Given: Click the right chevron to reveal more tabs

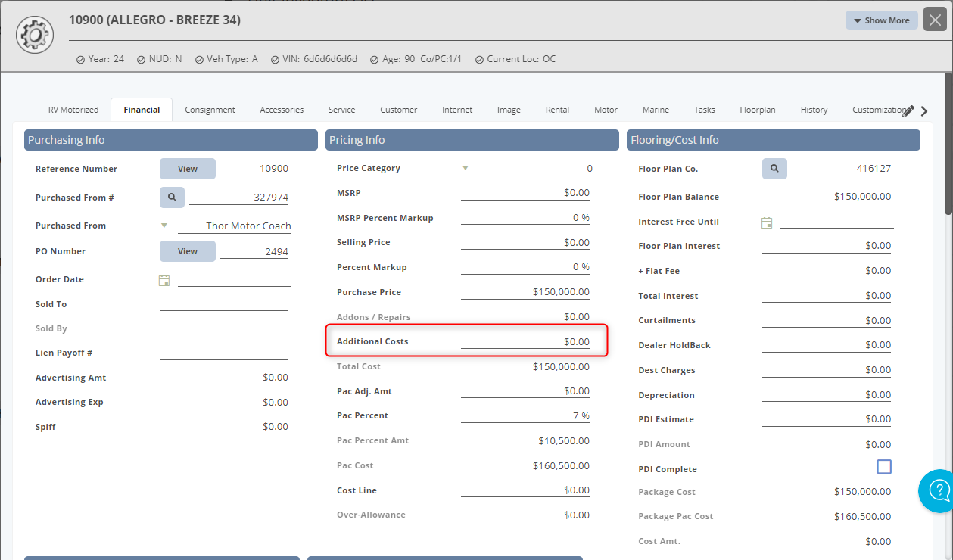Looking at the screenshot, I should (x=923, y=110).
